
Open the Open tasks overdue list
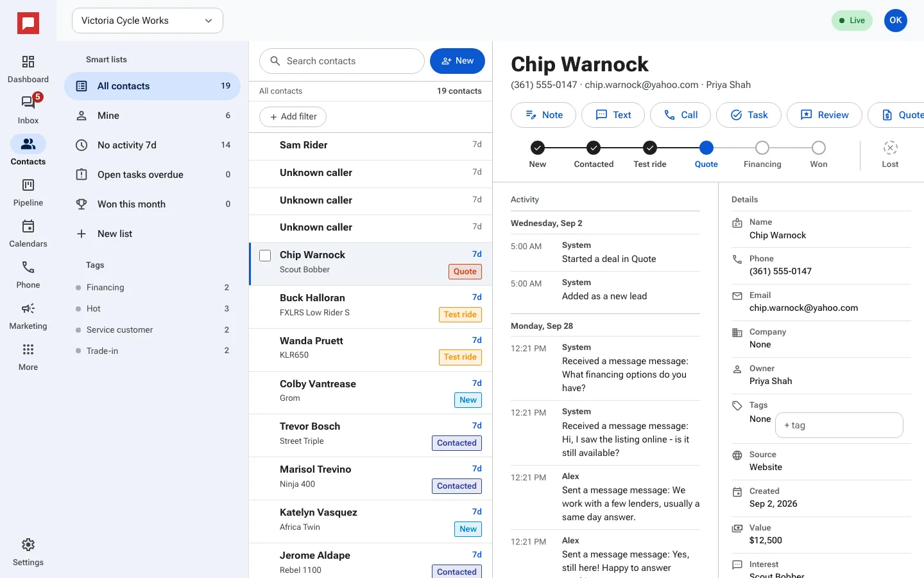tap(152, 175)
